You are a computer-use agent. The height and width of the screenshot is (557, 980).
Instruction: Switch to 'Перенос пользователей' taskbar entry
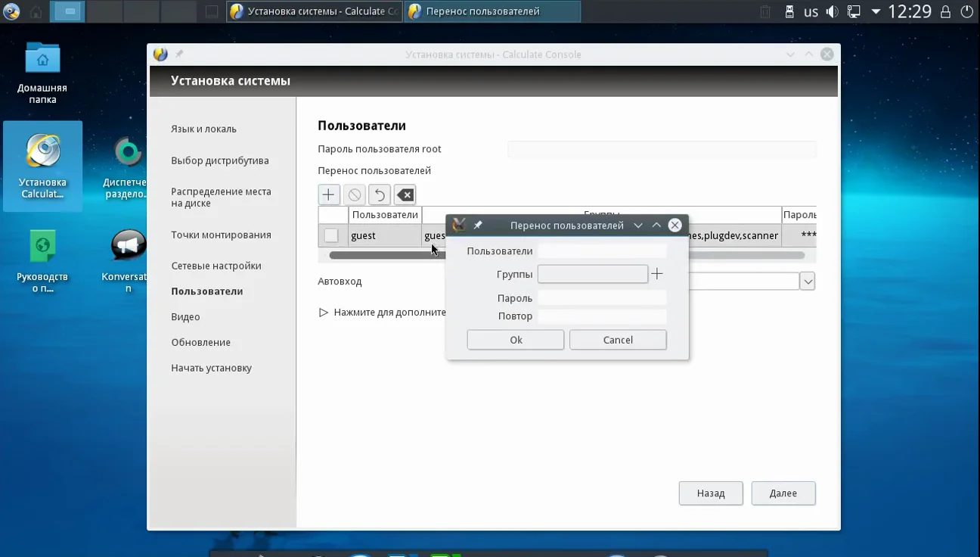pyautogui.click(x=492, y=11)
